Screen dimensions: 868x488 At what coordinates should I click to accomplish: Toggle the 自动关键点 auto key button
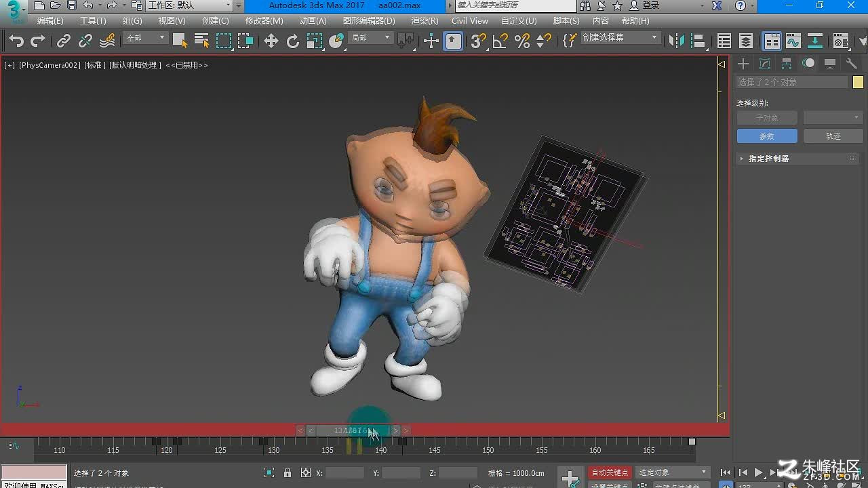tap(610, 472)
